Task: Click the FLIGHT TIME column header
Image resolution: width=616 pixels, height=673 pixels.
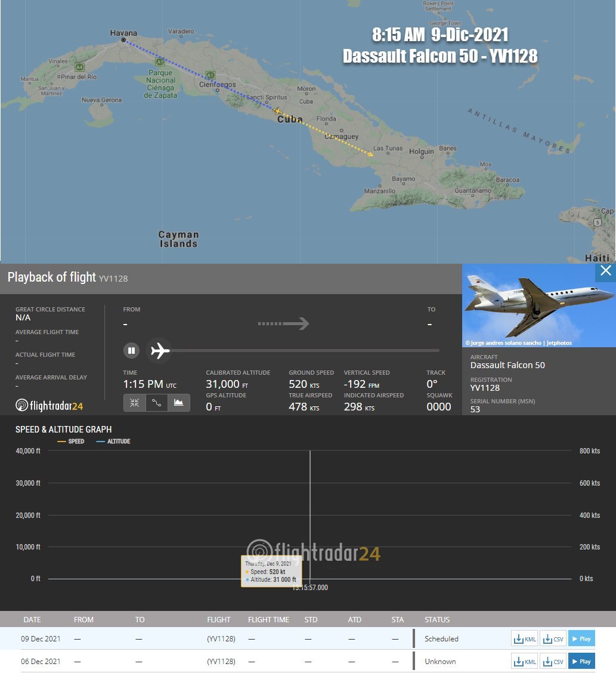Action: point(268,619)
